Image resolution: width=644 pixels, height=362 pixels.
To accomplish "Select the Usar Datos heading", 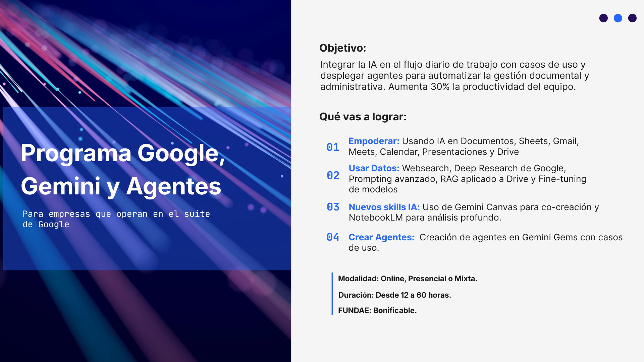I will click(374, 168).
